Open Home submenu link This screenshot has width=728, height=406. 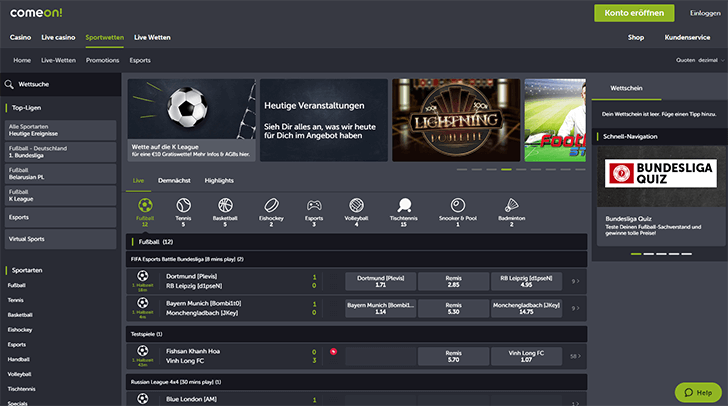coord(22,60)
